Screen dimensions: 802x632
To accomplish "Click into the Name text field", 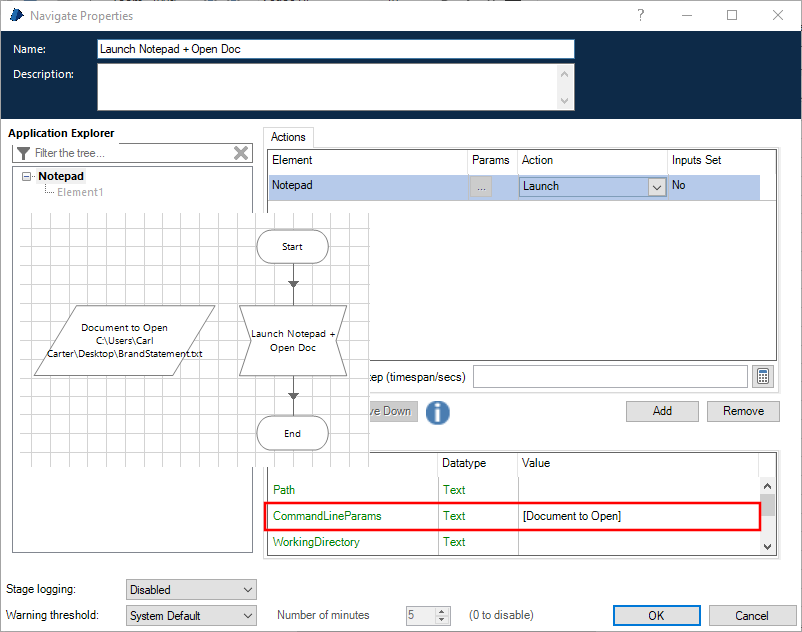I will point(336,49).
